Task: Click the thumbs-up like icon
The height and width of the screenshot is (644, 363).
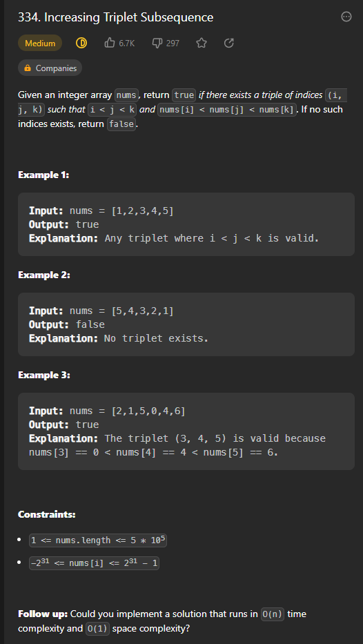Action: click(x=110, y=43)
